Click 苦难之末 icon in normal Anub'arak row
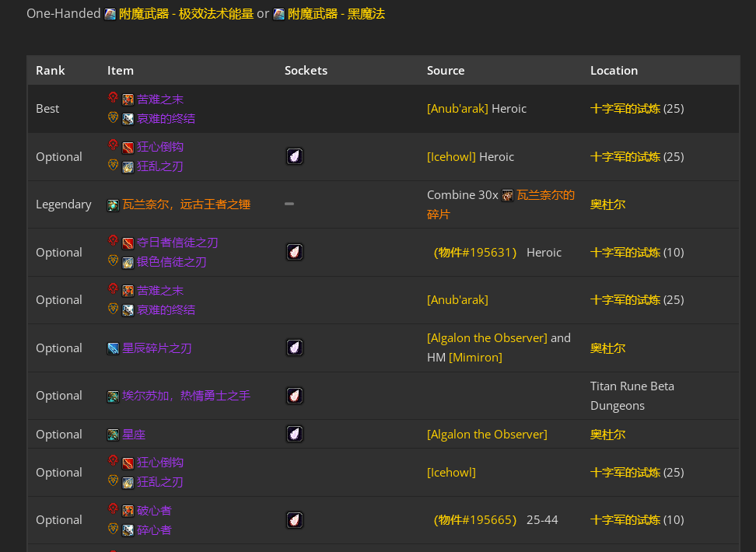 coord(128,292)
